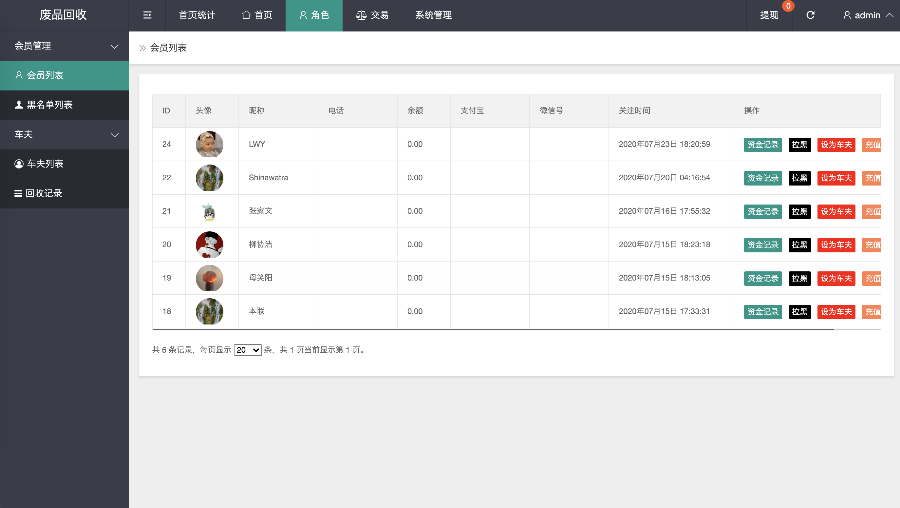The image size is (900, 508).
Task: Open the rows-per-page dropdown showing 20
Action: click(x=247, y=350)
